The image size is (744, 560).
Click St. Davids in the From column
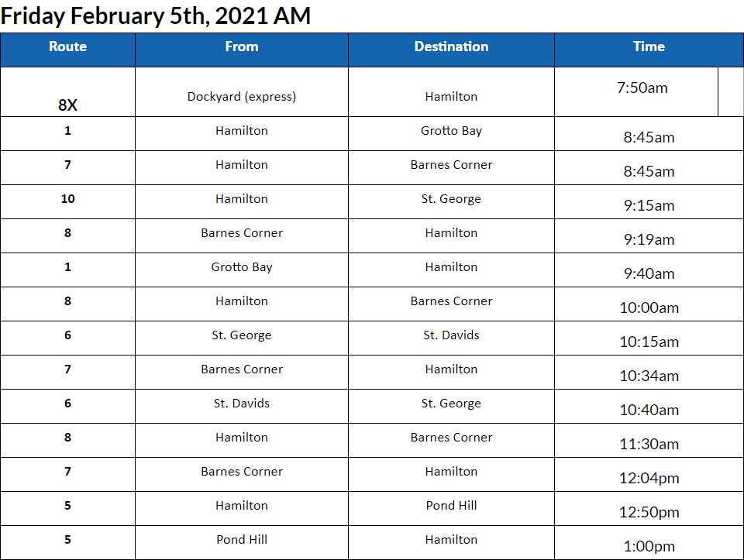(x=241, y=404)
